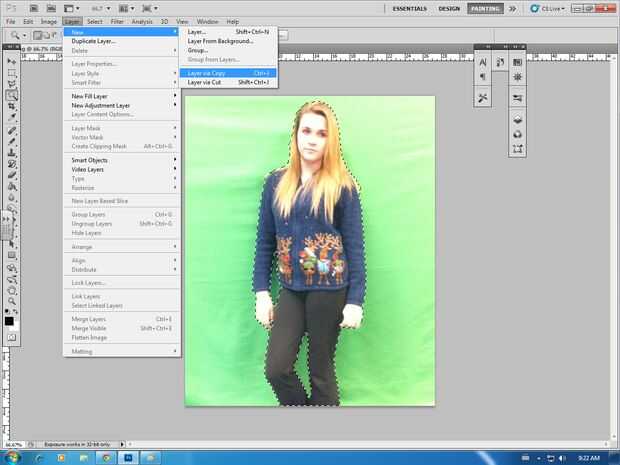Open the Brush Presets panel icon

(518, 98)
